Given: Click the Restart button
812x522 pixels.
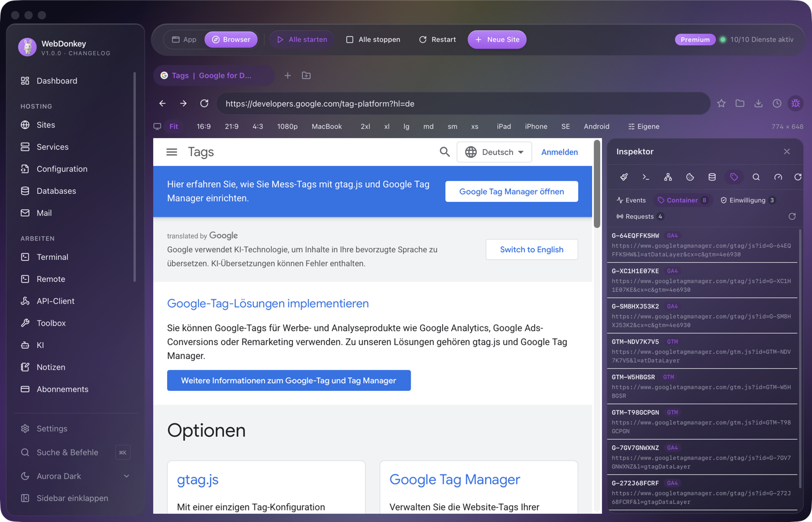Looking at the screenshot, I should click(x=437, y=39).
